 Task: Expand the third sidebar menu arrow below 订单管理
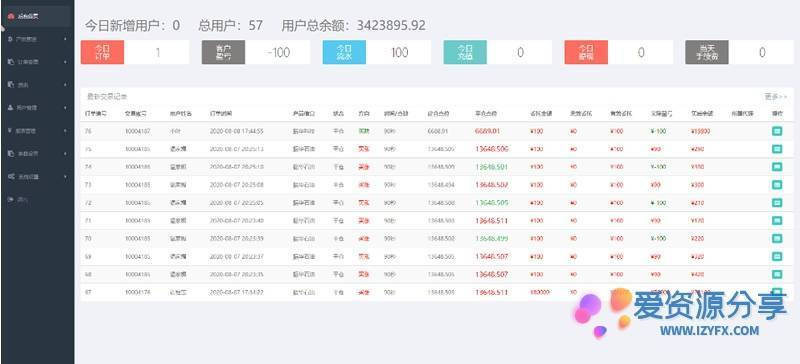point(65,85)
